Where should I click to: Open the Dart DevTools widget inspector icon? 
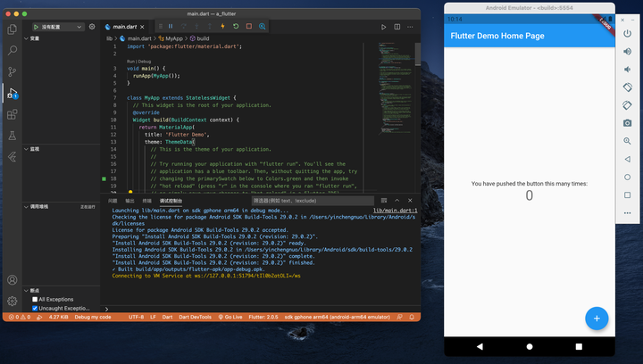point(262,26)
